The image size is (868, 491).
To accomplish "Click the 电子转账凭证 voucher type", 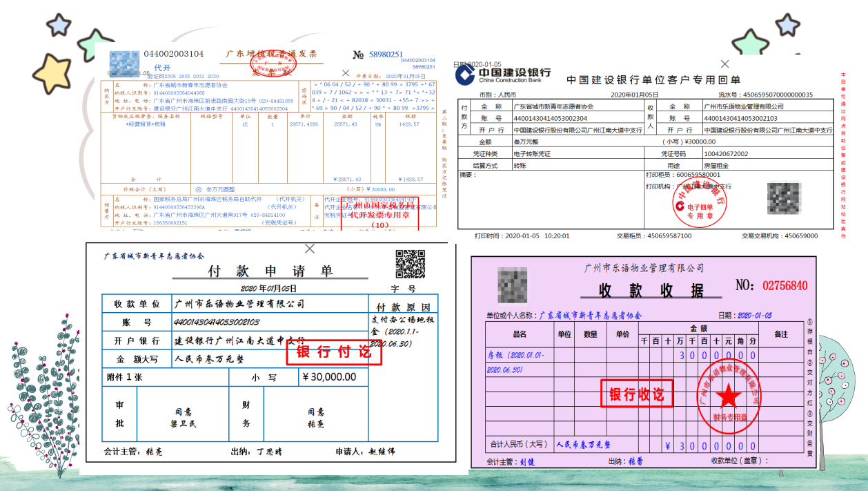I will tap(532, 153).
